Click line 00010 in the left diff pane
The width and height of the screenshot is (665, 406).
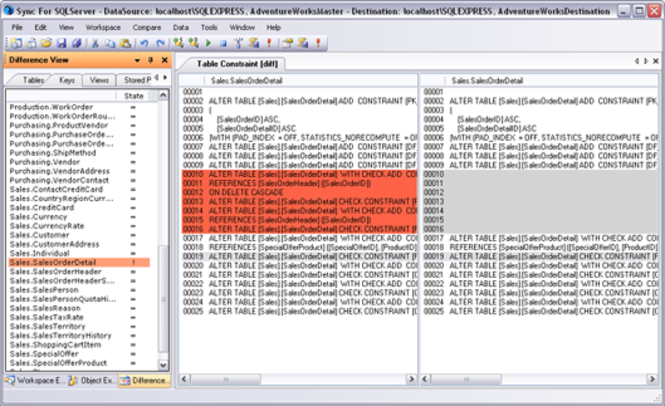pos(299,174)
